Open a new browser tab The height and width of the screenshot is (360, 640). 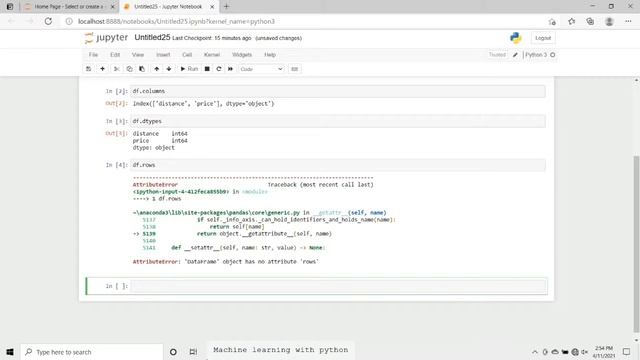coord(227,7)
